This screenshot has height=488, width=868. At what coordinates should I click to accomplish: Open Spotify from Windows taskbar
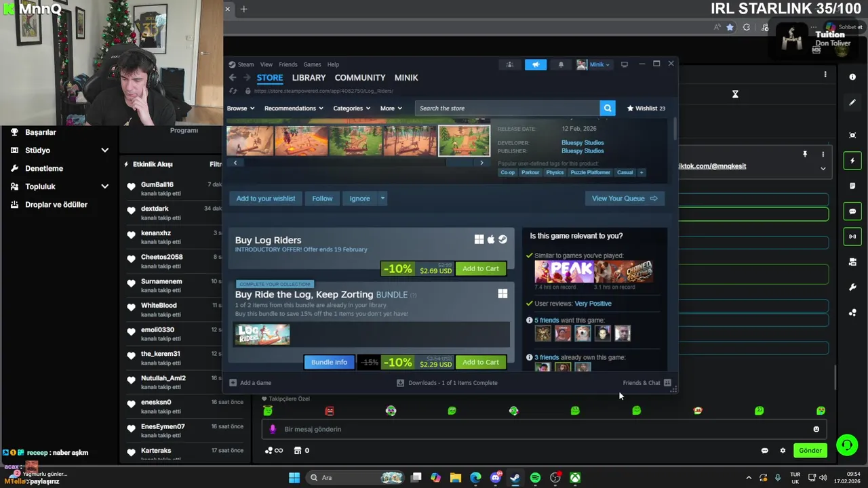535,478
